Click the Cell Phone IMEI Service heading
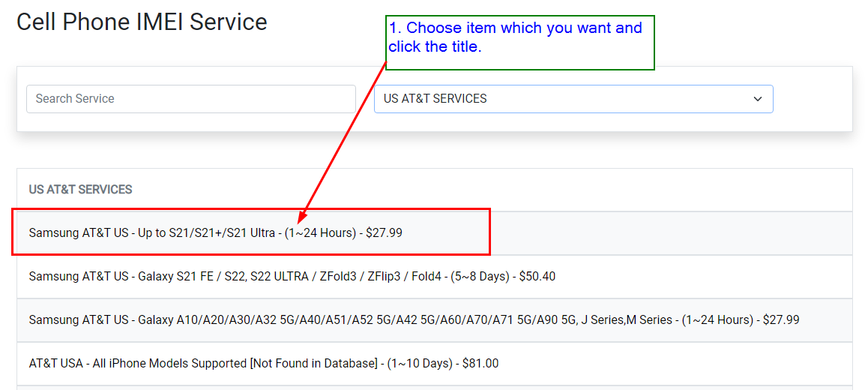The image size is (868, 390). coord(142,22)
